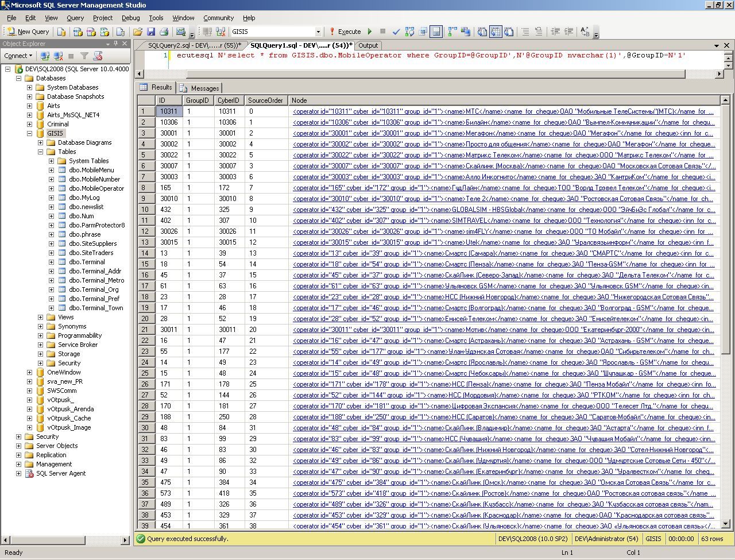Image resolution: width=735 pixels, height=560 pixels.
Task: Select the ID cell containing 10306
Action: click(x=170, y=122)
